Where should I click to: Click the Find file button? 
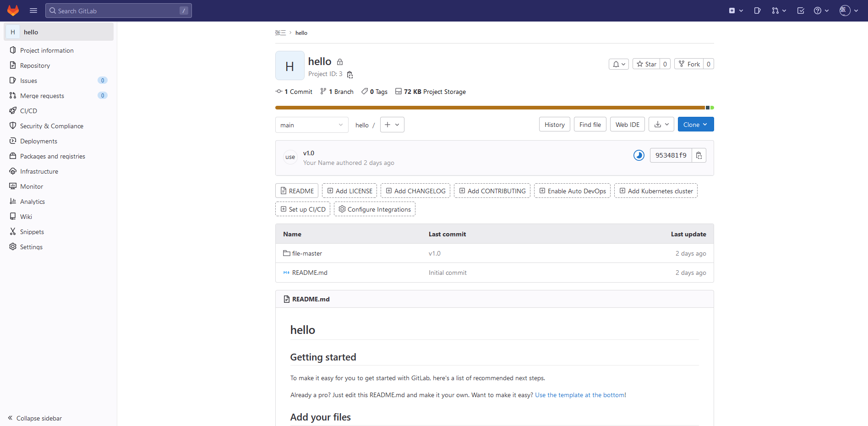590,125
